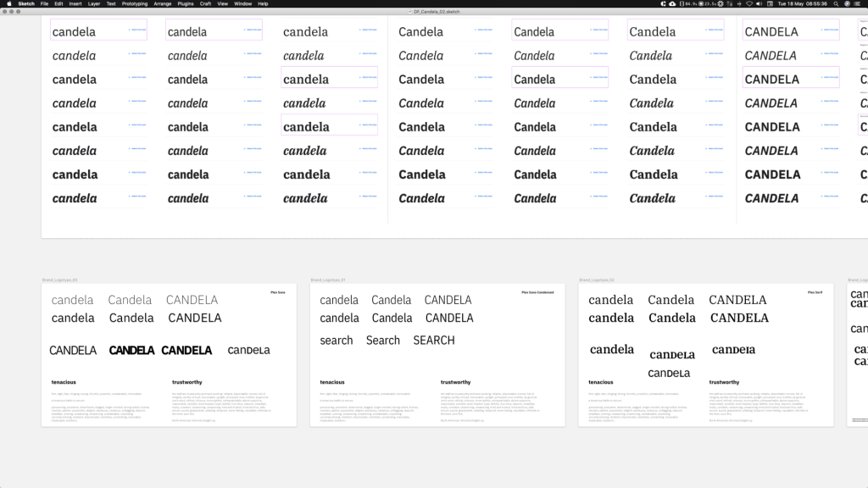Select the Brand_Logotype_00 artboard title
Screen dimensions: 868x488
pos(59,279)
